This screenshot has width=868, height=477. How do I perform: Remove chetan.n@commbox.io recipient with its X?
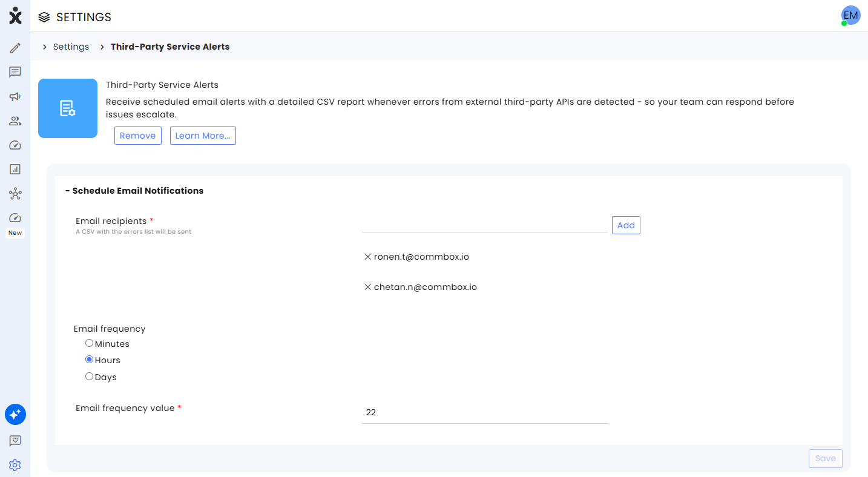pos(367,287)
